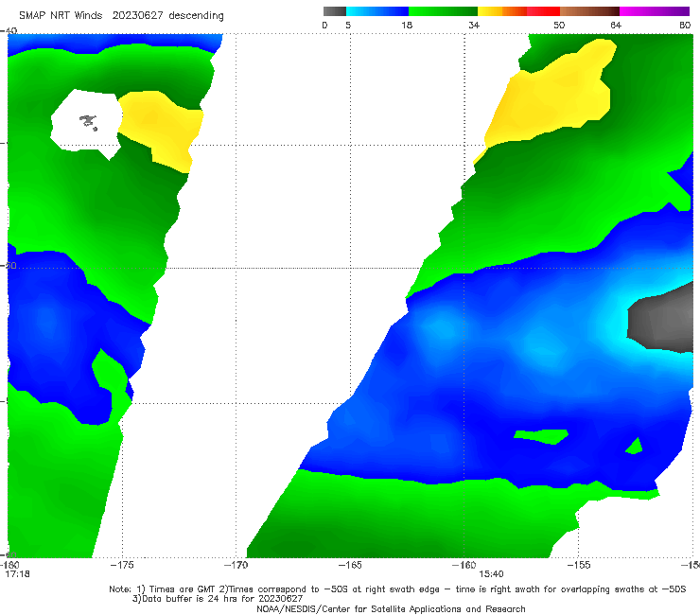Click the color bar label "18"
The image size is (700, 615).
click(x=407, y=25)
